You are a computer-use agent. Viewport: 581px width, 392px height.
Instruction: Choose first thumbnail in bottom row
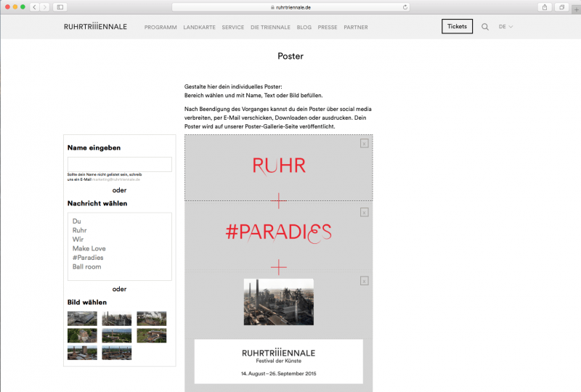82,353
